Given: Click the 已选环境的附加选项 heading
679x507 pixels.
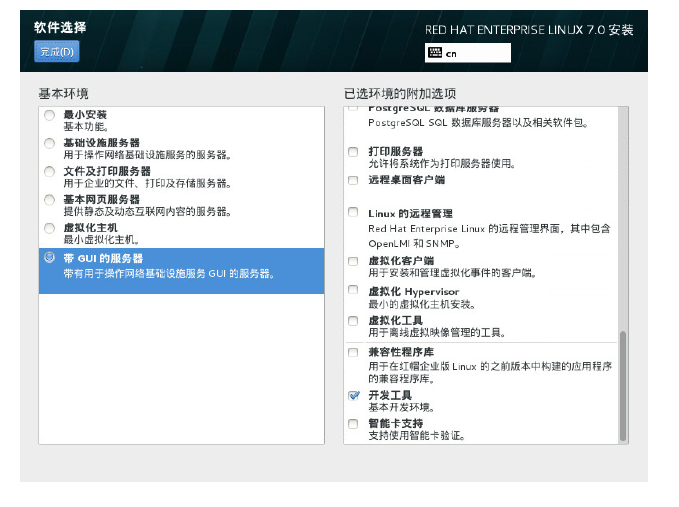Looking at the screenshot, I should (x=400, y=94).
